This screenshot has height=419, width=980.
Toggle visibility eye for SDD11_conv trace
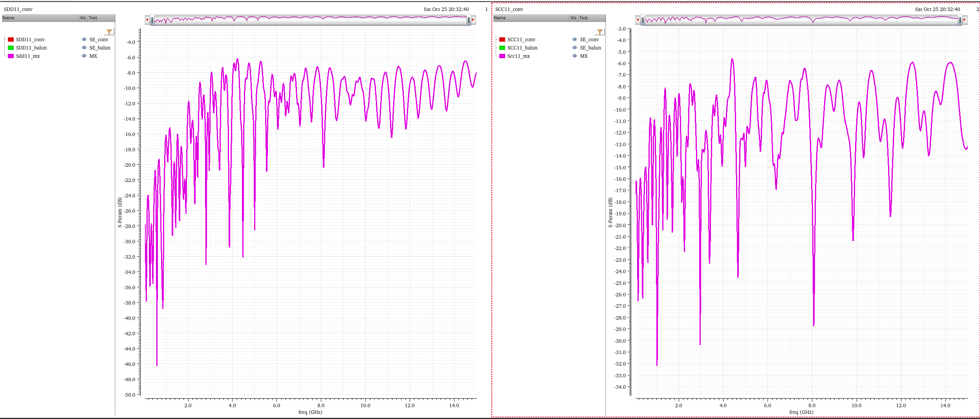(x=84, y=39)
